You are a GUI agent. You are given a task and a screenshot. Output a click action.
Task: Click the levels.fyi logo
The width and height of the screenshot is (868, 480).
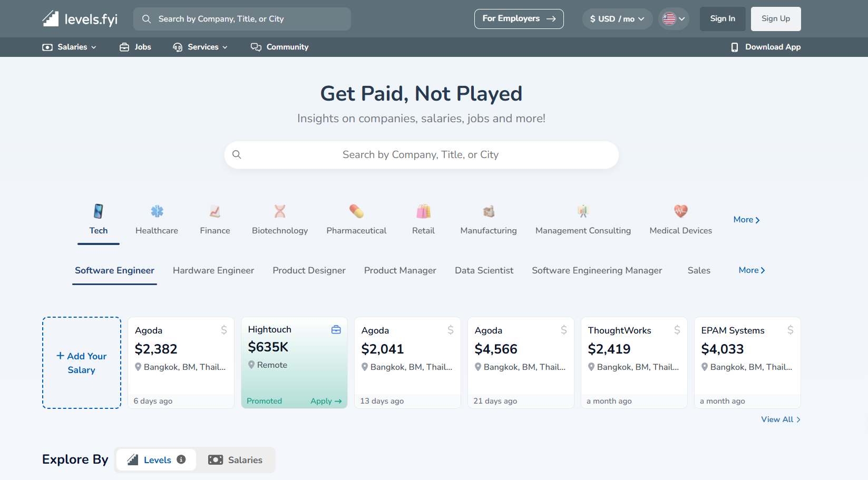tap(80, 19)
